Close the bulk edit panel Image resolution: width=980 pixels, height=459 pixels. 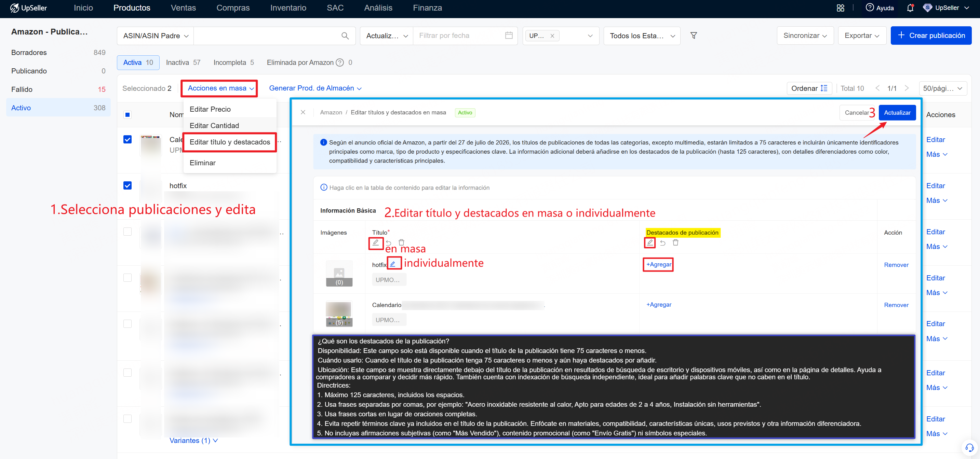click(x=303, y=112)
